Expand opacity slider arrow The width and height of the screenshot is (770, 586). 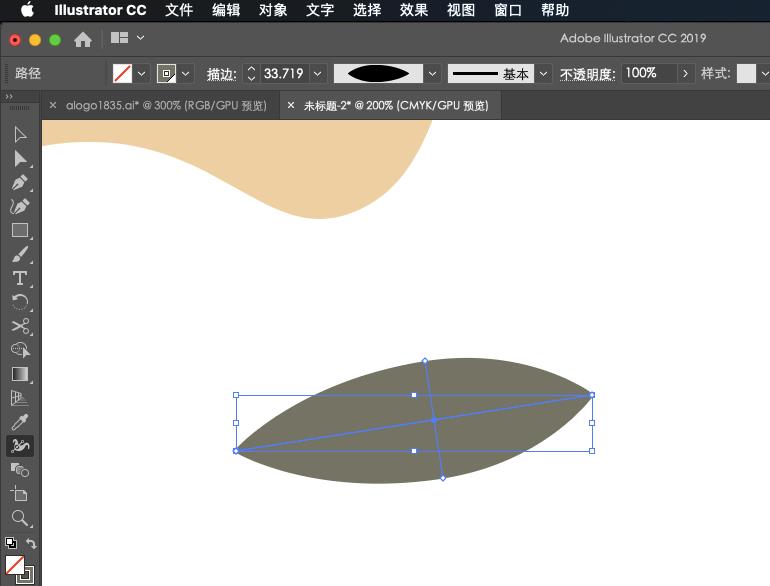pos(685,74)
